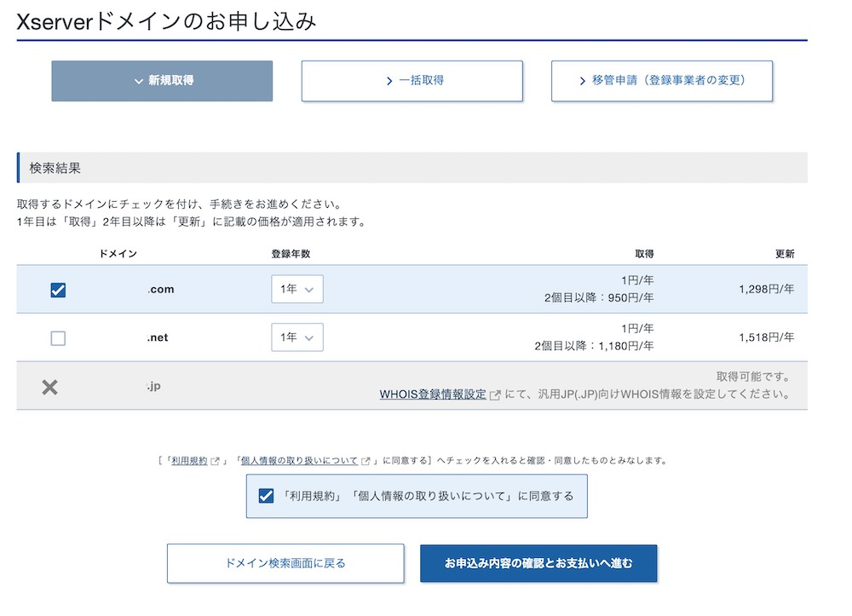Toggle the 利用規約 agreement checkbox

[266, 496]
